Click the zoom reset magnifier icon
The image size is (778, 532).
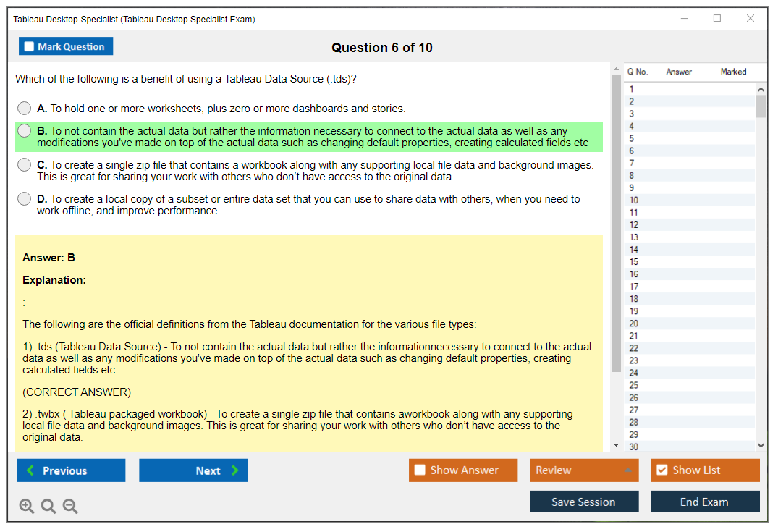point(48,507)
